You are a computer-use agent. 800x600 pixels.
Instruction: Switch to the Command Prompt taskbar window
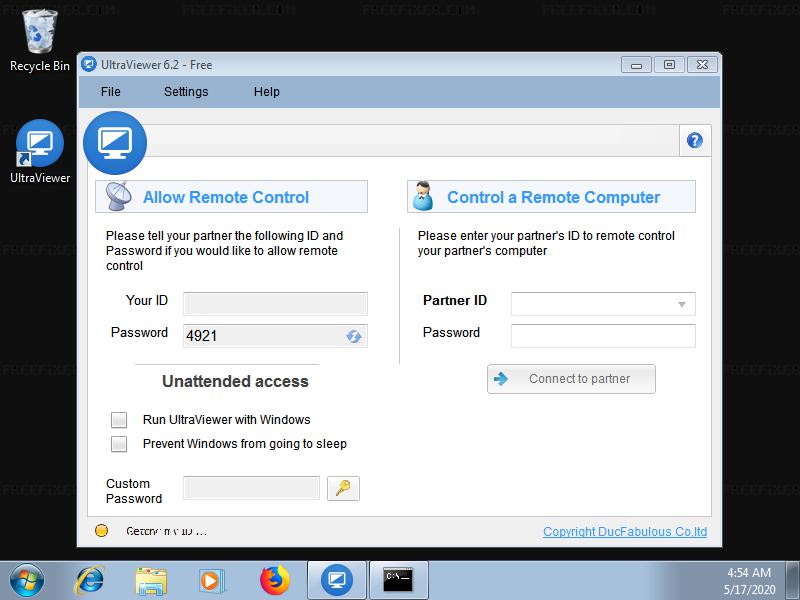398,581
